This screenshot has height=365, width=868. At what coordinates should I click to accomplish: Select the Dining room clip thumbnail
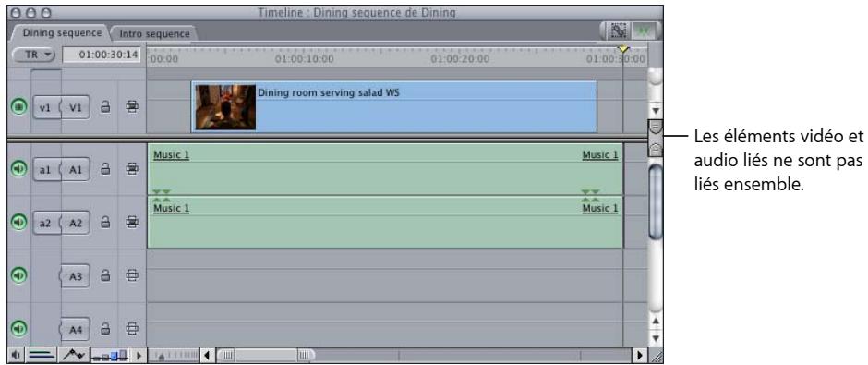click(x=225, y=107)
